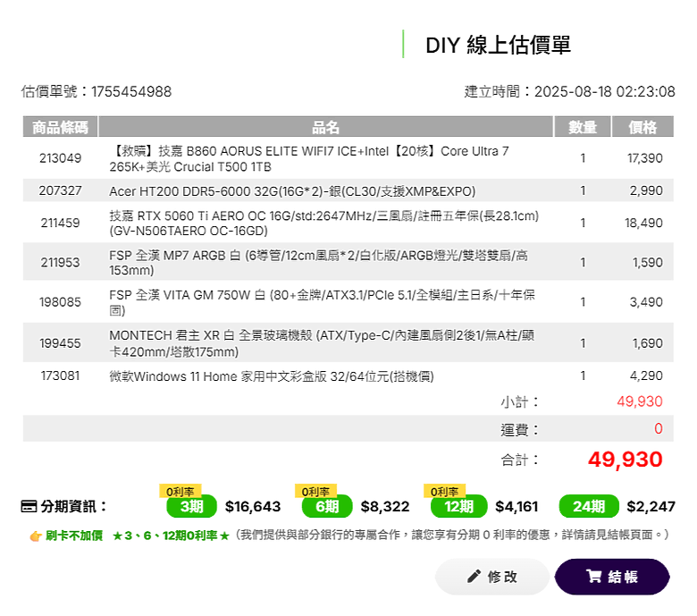The width and height of the screenshot is (697, 616).
Task: Click barcode 173081
Action: coord(61,376)
